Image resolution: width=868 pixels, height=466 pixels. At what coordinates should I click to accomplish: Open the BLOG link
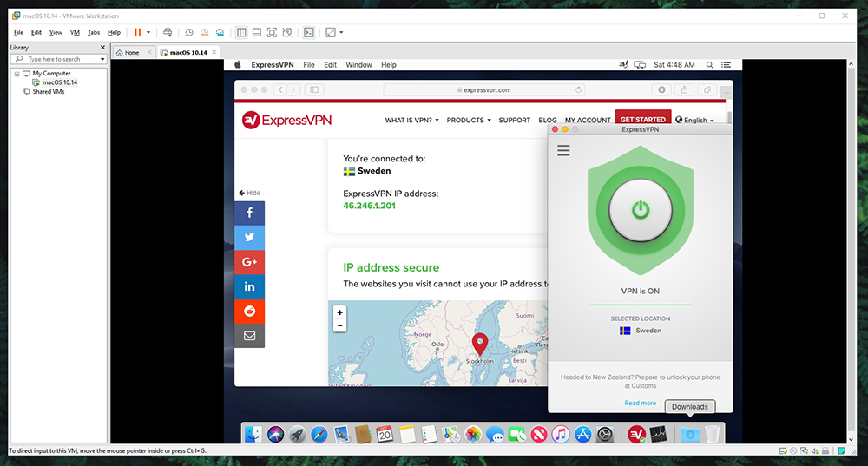click(548, 120)
